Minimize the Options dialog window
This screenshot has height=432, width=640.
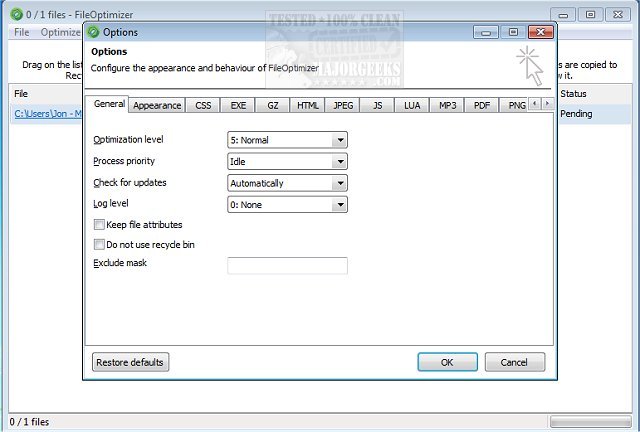pyautogui.click(x=486, y=32)
